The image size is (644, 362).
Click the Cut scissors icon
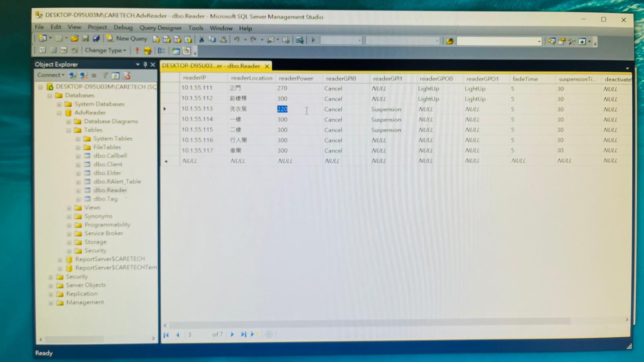(x=201, y=39)
